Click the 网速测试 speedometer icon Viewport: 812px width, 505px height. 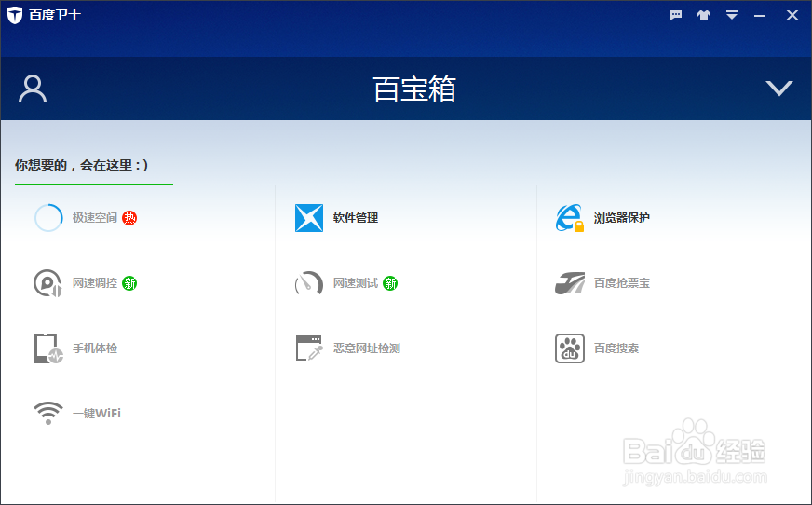click(x=309, y=283)
